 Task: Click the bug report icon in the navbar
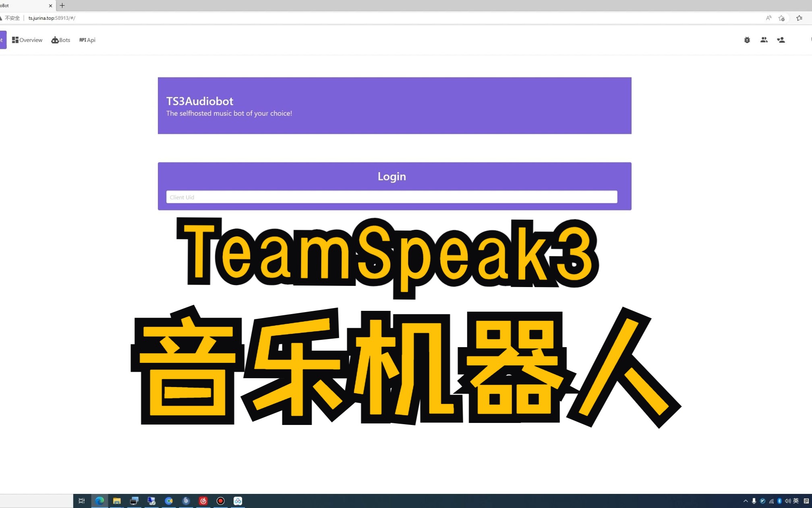(747, 40)
